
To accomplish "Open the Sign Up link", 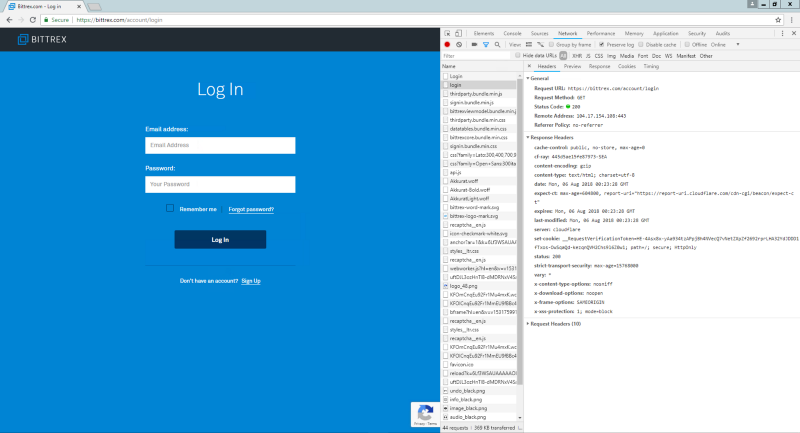I will [x=251, y=281].
